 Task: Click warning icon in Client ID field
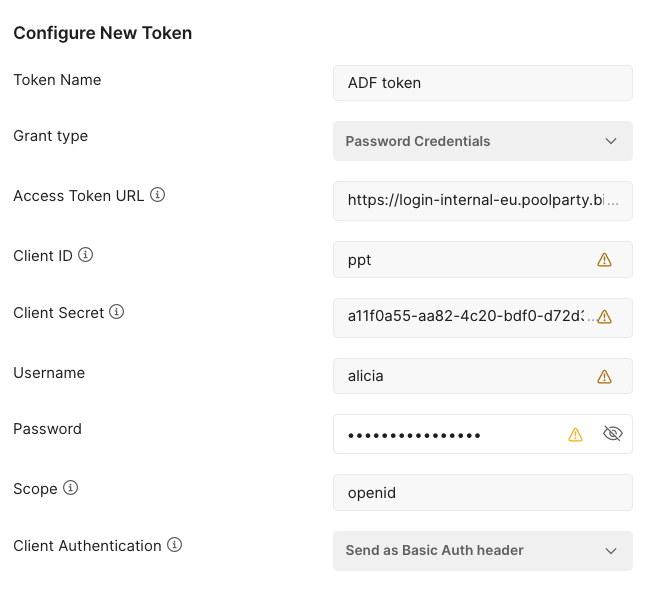(604, 260)
